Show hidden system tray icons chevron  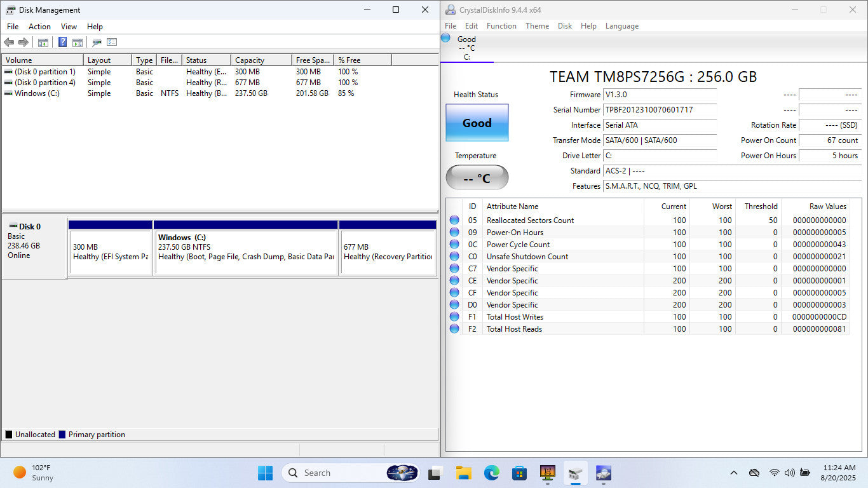734,473
